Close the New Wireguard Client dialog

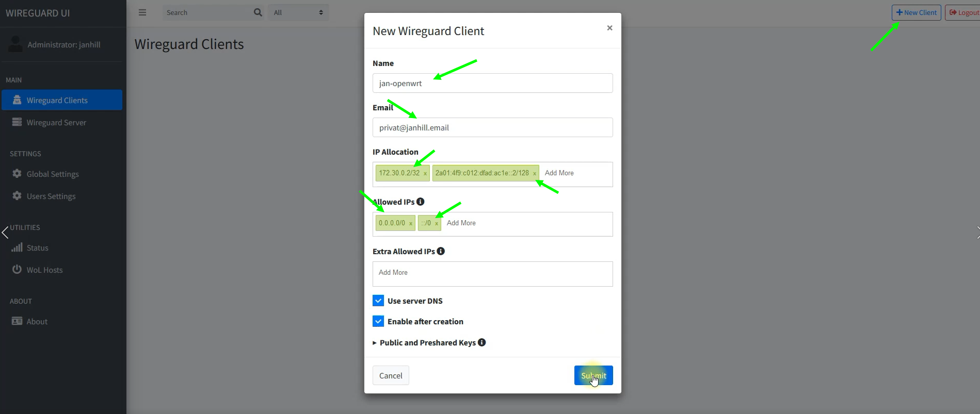[609, 28]
